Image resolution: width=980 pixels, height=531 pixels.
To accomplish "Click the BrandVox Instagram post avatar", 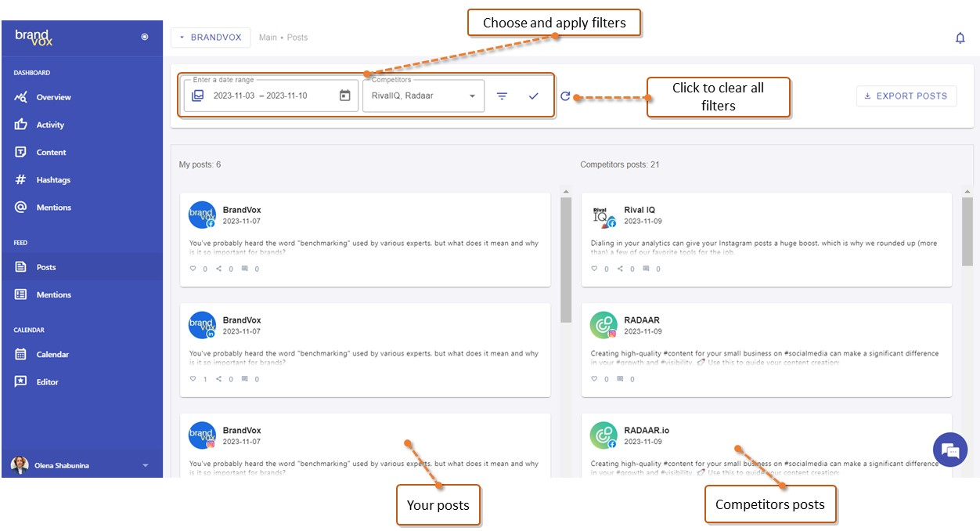I will [202, 435].
